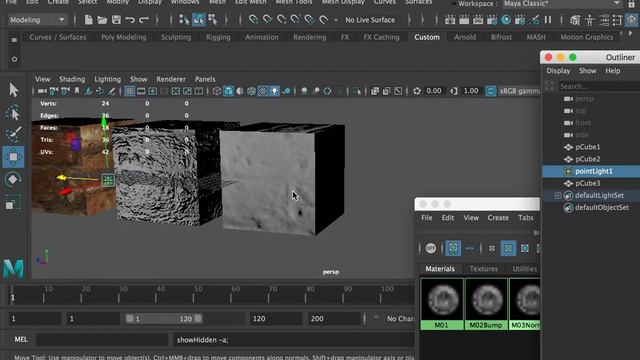Open the viewport Panels menu
Screen dimensions: 640x360
tap(205, 79)
